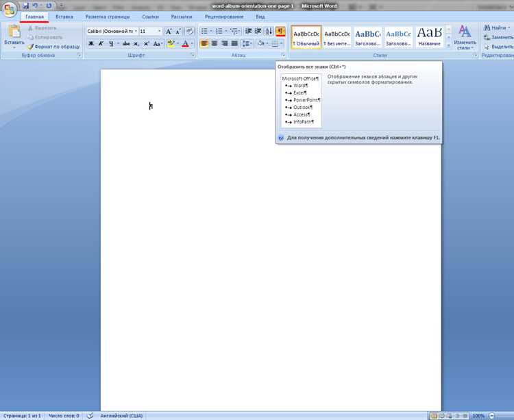This screenshot has width=514, height=420.
Task: Clear all formatting icon
Action: coord(189,32)
